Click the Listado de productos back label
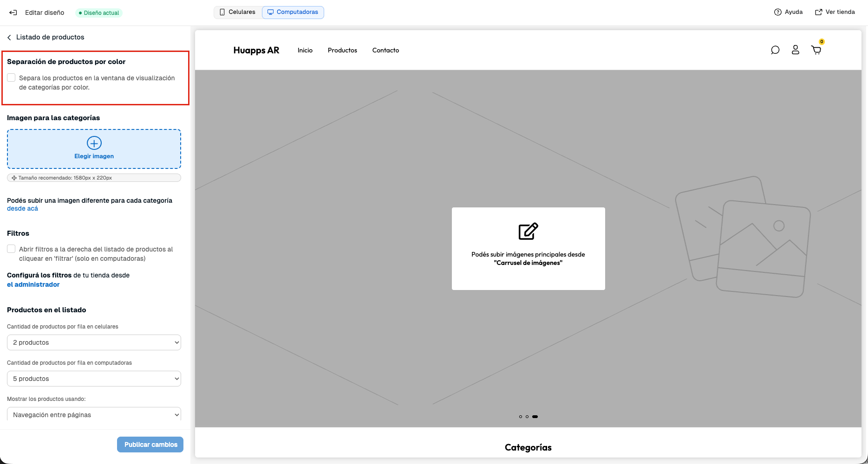 point(50,37)
